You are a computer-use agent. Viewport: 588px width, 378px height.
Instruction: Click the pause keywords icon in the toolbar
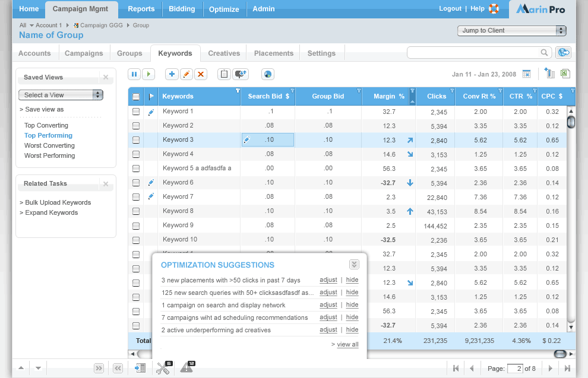[x=134, y=74]
